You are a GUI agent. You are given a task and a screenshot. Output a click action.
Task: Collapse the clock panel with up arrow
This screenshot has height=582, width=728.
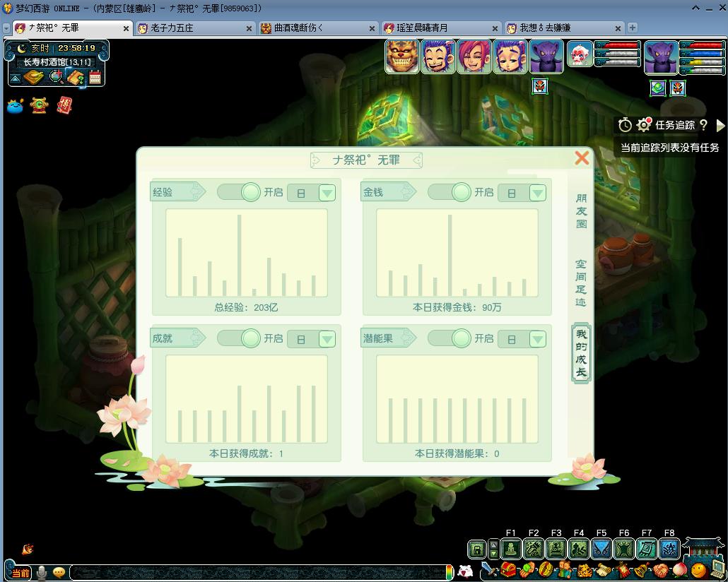tap(16, 79)
